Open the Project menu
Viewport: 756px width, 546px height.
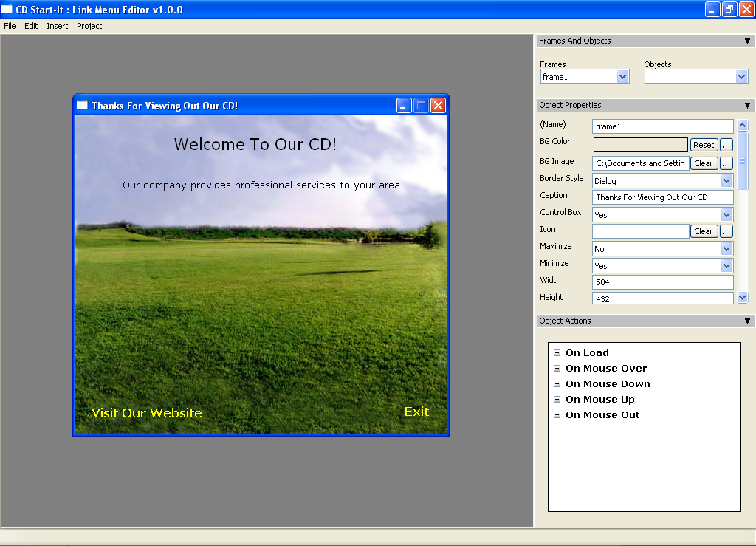pyautogui.click(x=89, y=26)
